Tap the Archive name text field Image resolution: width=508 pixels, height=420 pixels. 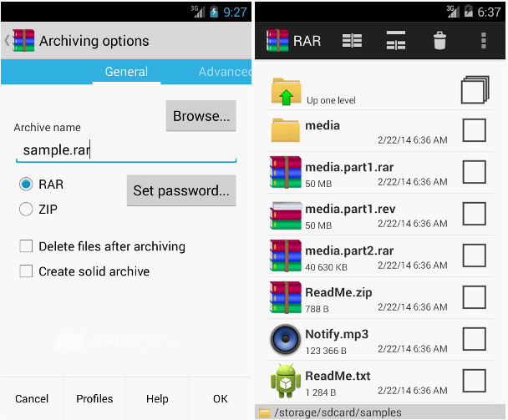[x=125, y=150]
